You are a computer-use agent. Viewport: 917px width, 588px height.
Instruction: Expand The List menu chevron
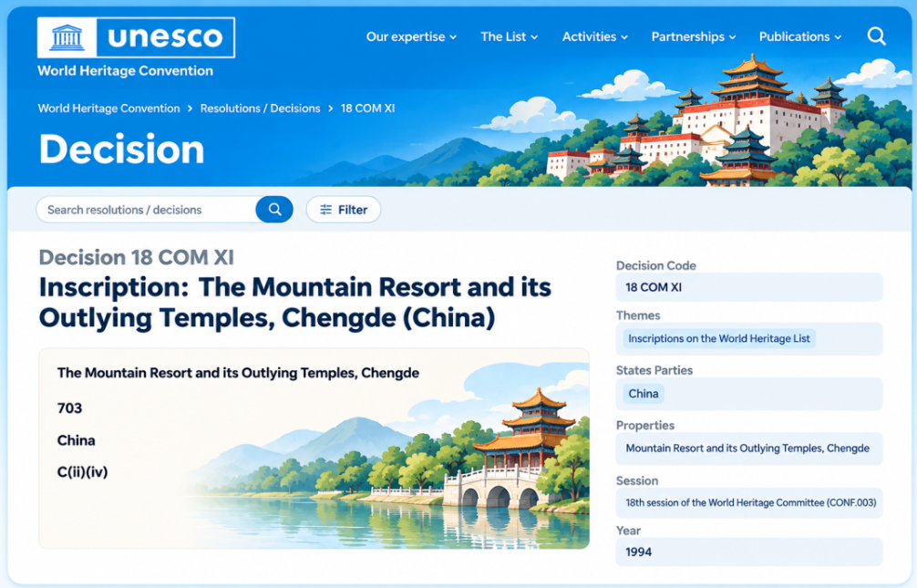[534, 37]
